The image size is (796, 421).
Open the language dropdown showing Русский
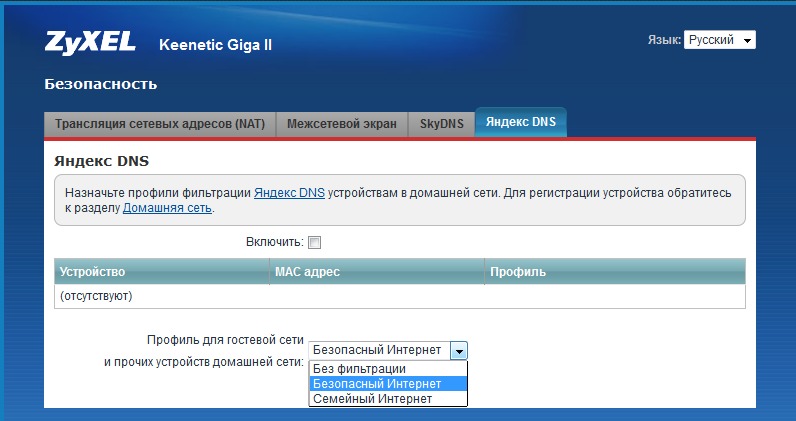point(719,40)
